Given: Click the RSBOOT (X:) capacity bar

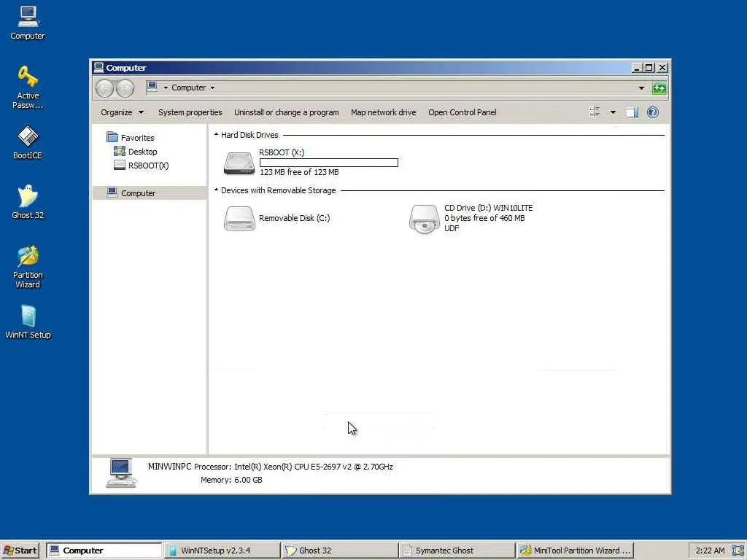Looking at the screenshot, I should point(329,163).
